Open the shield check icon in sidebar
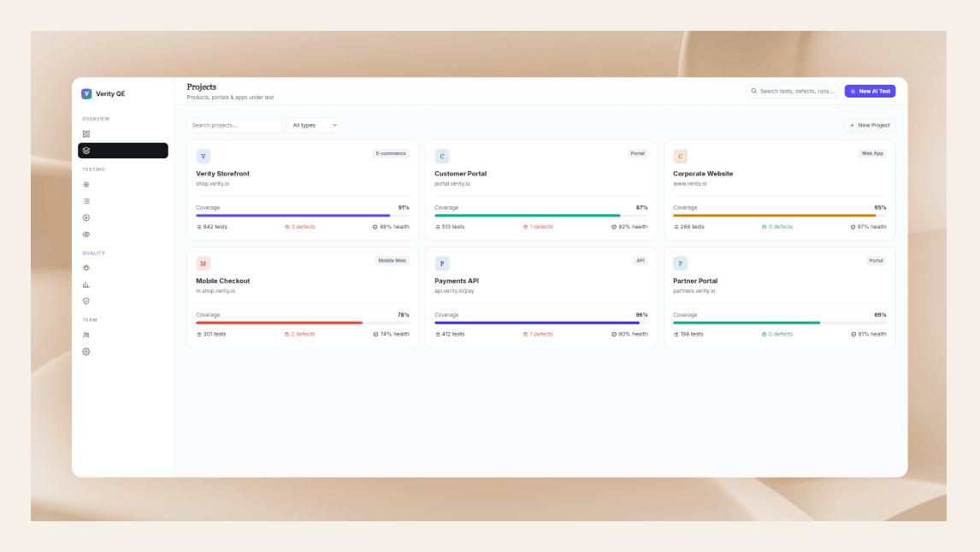 [x=86, y=301]
